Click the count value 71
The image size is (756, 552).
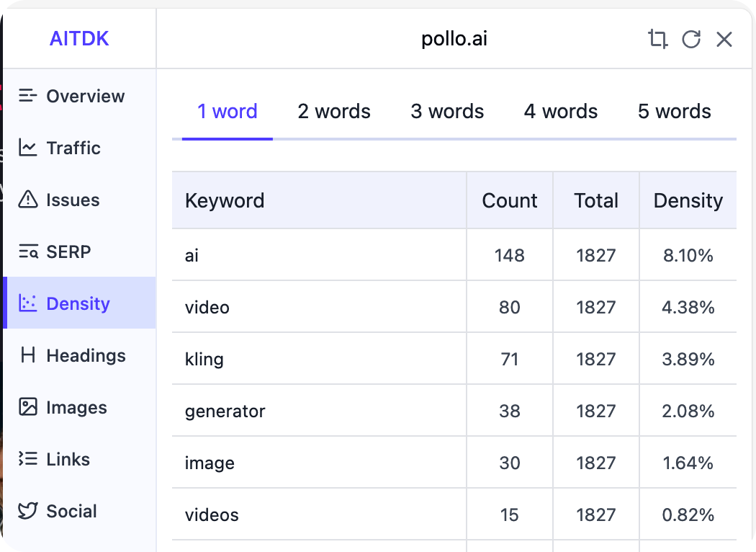[510, 359]
